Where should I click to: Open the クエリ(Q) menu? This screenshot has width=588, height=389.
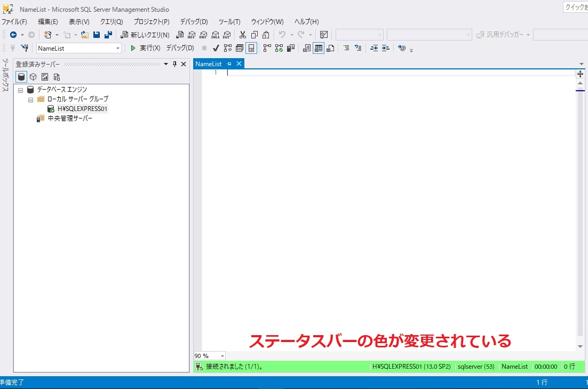click(x=112, y=22)
